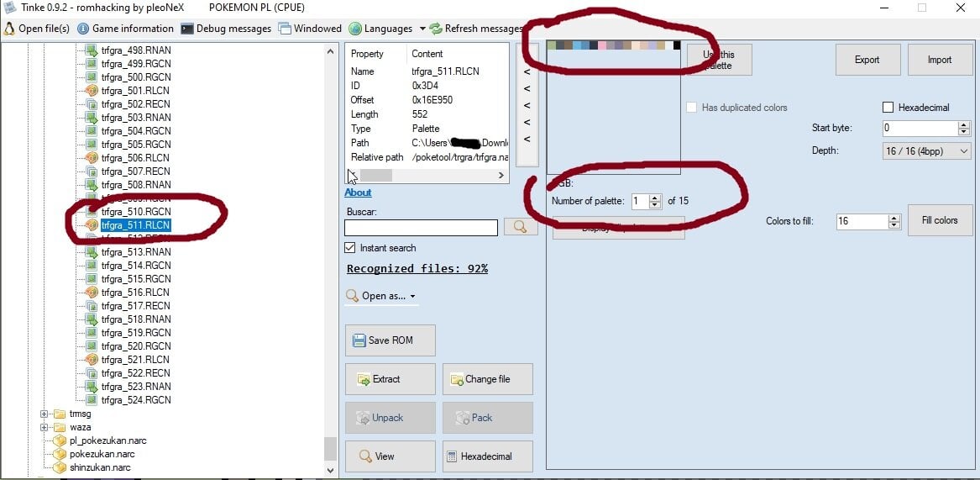This screenshot has height=480, width=980.
Task: Open the About link
Action: 358,193
